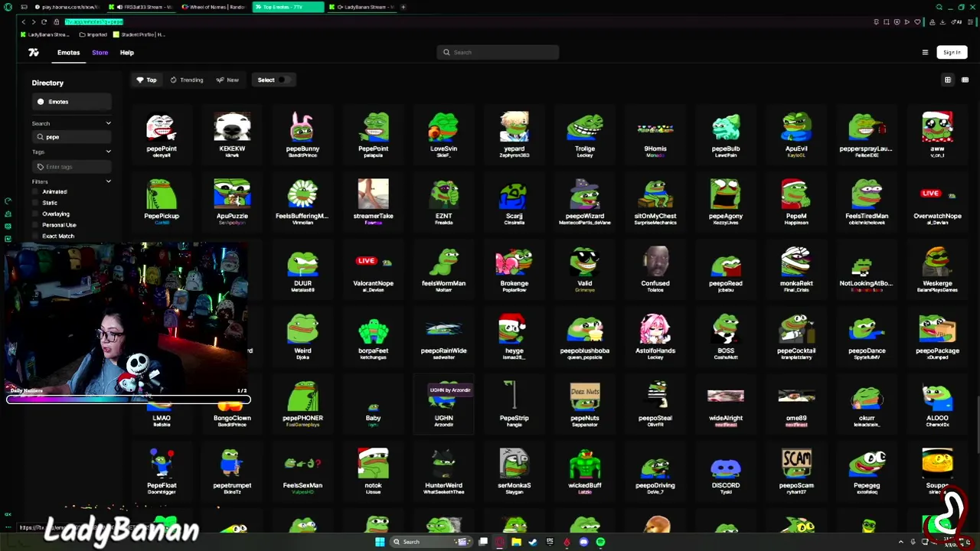The width and height of the screenshot is (980, 551).
Task: Sort emotes by Trending
Action: pyautogui.click(x=187, y=80)
